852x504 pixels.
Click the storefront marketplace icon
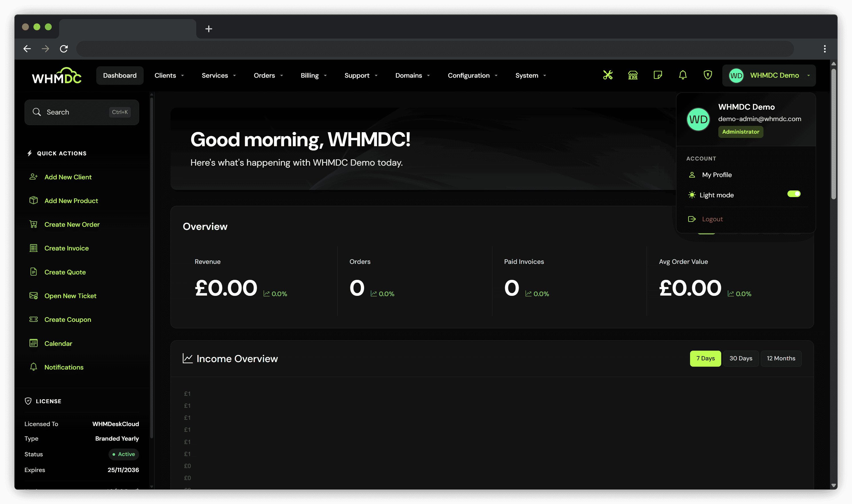tap(633, 75)
